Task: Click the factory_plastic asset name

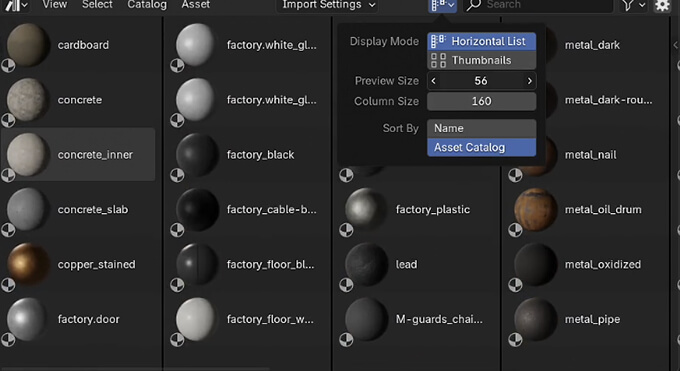Action: click(432, 210)
